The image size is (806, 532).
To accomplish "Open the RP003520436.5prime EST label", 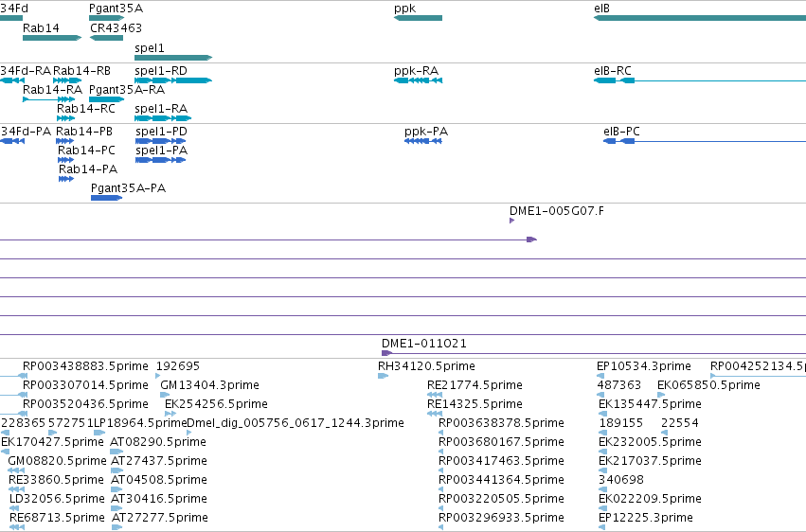I will [x=85, y=404].
